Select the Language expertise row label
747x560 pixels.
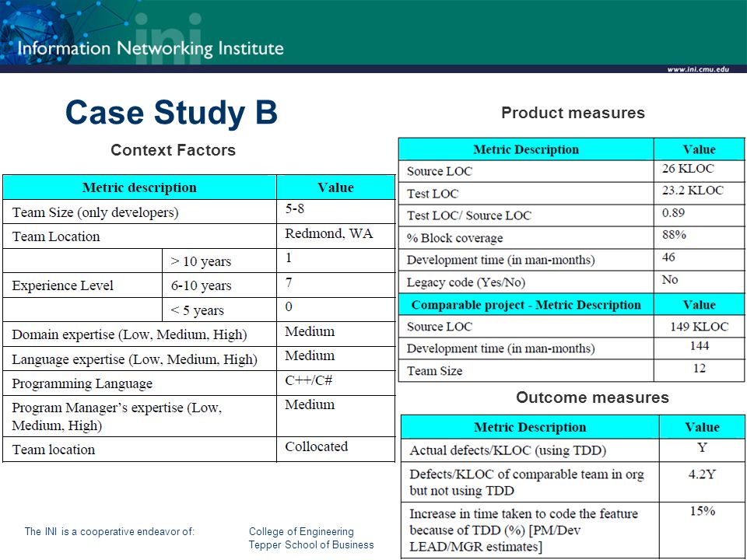(x=135, y=359)
